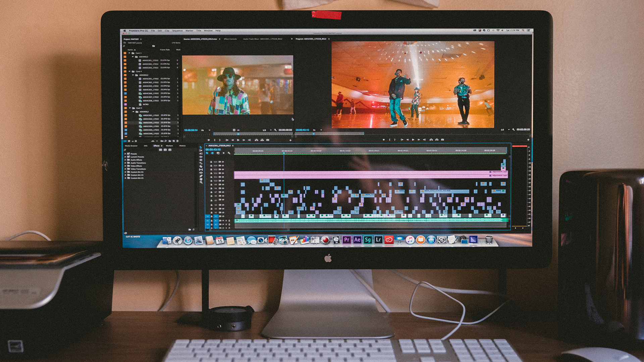Switch to the Media Browser tab
Image resolution: width=644 pixels, height=362 pixels.
pos(131,146)
